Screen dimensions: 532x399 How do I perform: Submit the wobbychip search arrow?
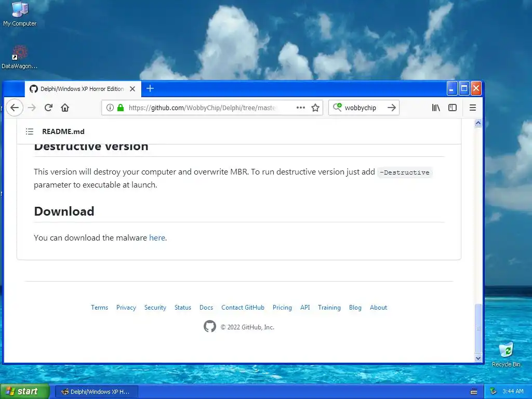[392, 108]
